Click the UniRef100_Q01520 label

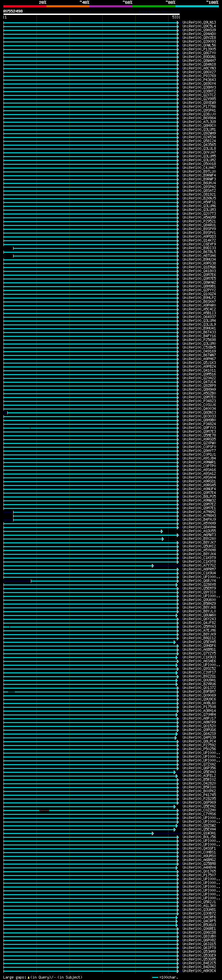(199, 726)
